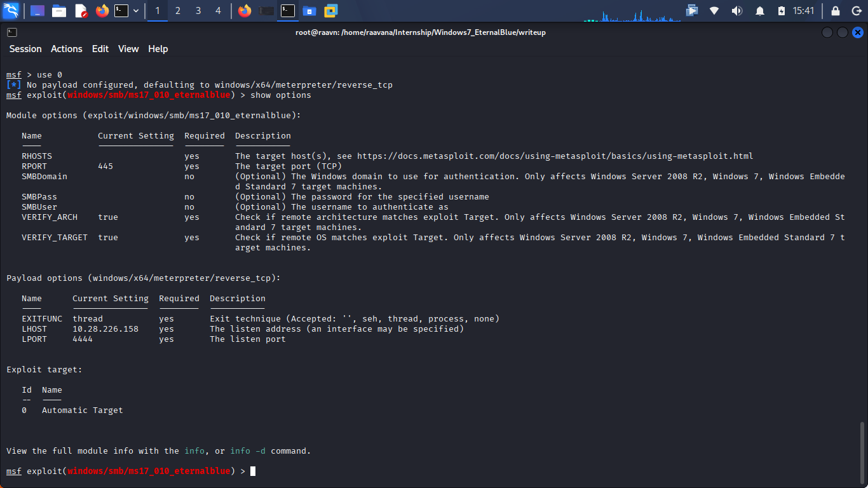Open the Kali applications menu
The image size is (868, 488).
(x=11, y=10)
